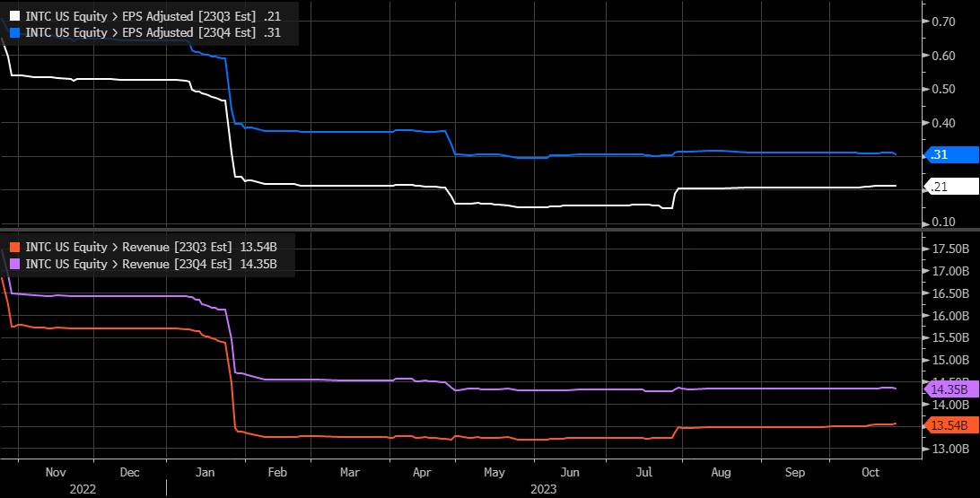
Task: Click the 15.00B y-axis label
Action: click(950, 360)
